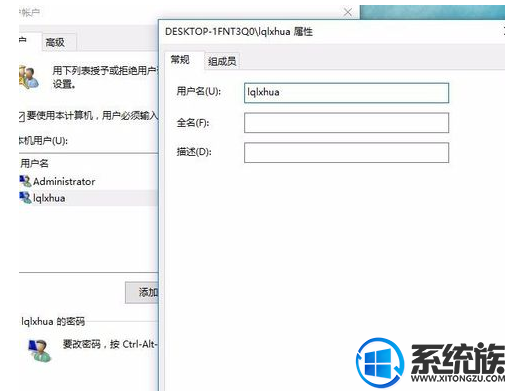Image resolution: width=505 pixels, height=391 pixels.
Task: Click the Administrator user icon
Action: click(x=25, y=181)
